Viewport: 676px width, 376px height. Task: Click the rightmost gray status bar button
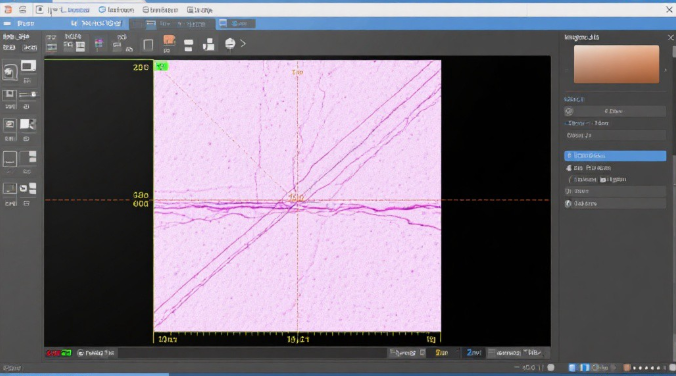tap(518, 353)
